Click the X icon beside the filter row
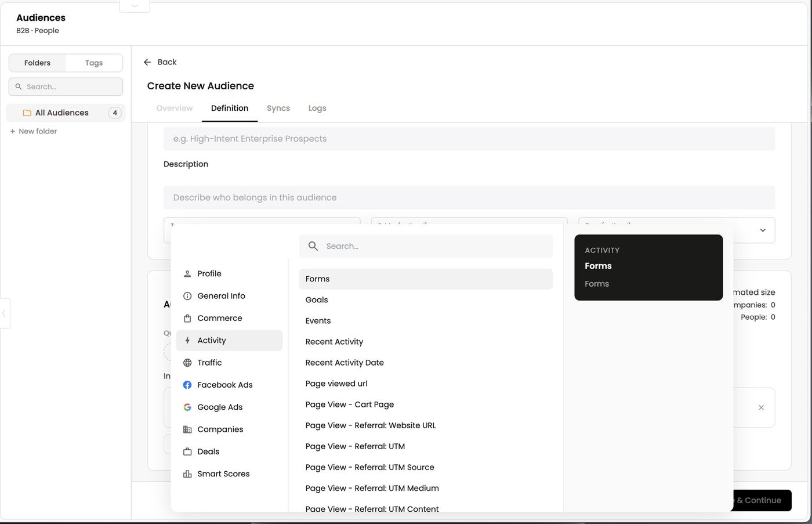The height and width of the screenshot is (524, 812). click(761, 407)
